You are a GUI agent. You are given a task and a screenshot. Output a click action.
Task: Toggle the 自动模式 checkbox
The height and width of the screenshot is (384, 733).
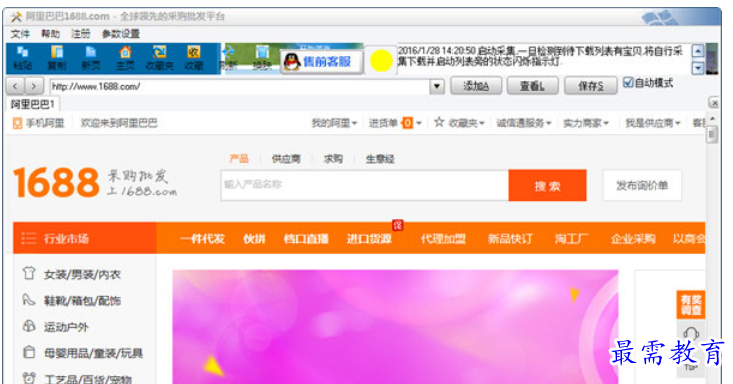pyautogui.click(x=628, y=83)
